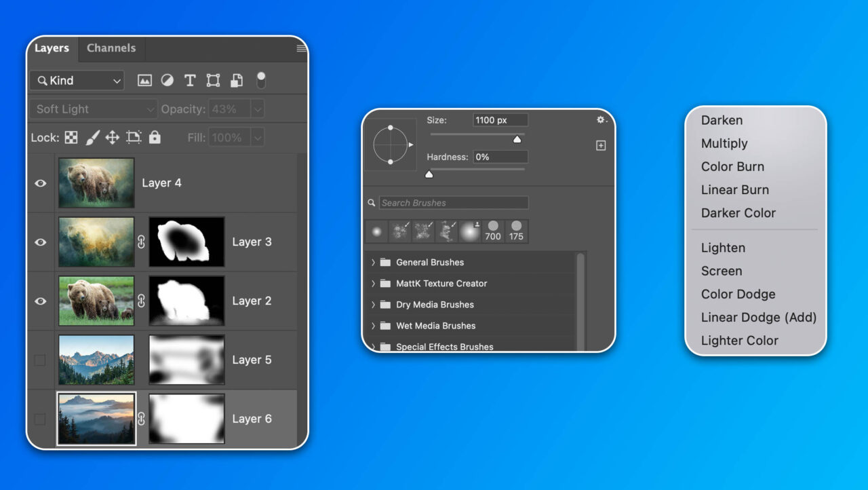Open the Layers panel flyout menu
Viewport: 868px width, 490px height.
[301, 48]
